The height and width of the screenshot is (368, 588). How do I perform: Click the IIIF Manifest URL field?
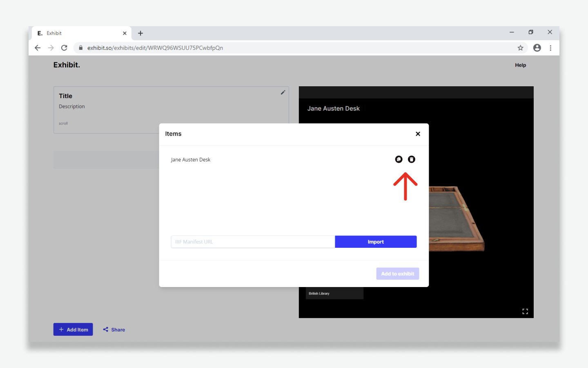pyautogui.click(x=253, y=242)
